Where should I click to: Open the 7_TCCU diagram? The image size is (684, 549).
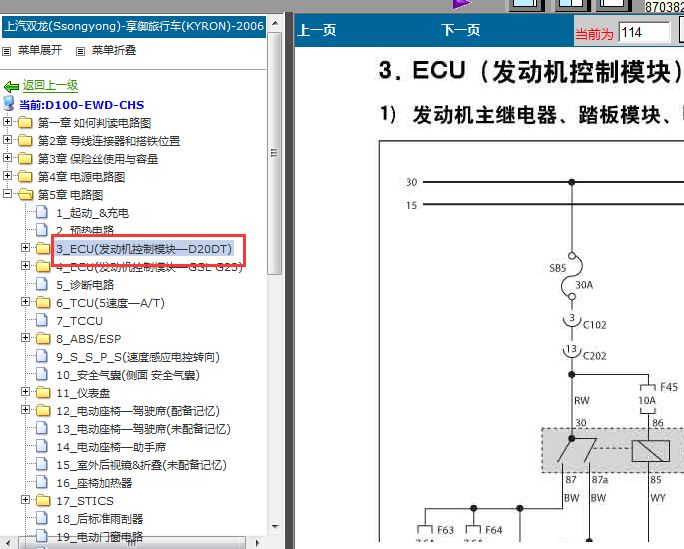coord(79,321)
